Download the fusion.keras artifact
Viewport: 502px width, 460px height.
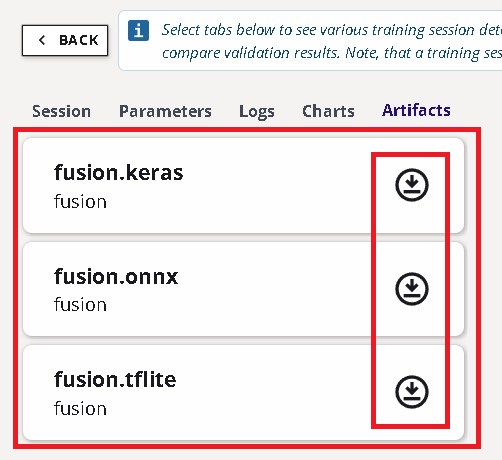point(412,185)
